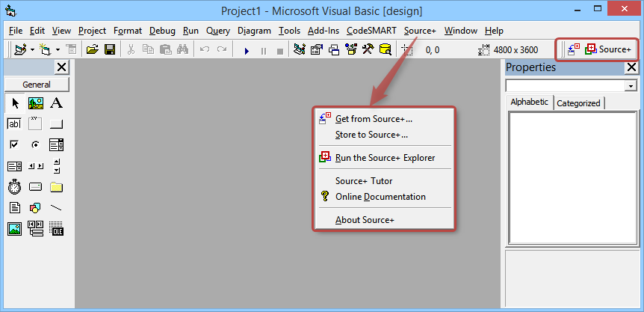This screenshot has width=644, height=312.
Task: Select the FileListBox control tool
Action: coord(15,207)
